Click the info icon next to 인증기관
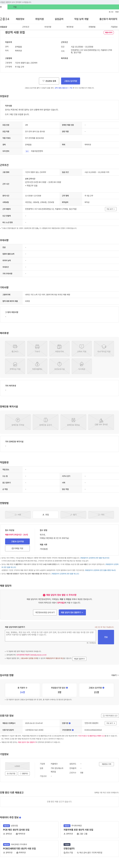119x868 pixels. coord(70,723)
